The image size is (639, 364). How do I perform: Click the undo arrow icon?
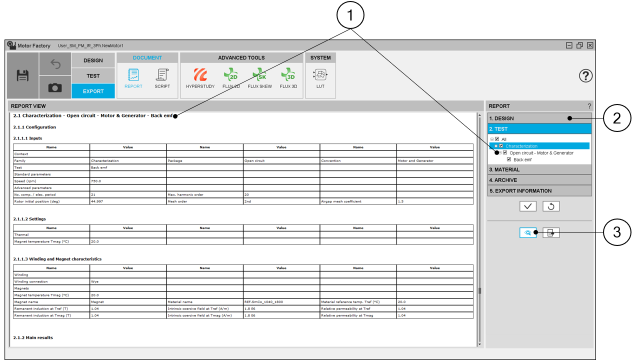(x=55, y=64)
